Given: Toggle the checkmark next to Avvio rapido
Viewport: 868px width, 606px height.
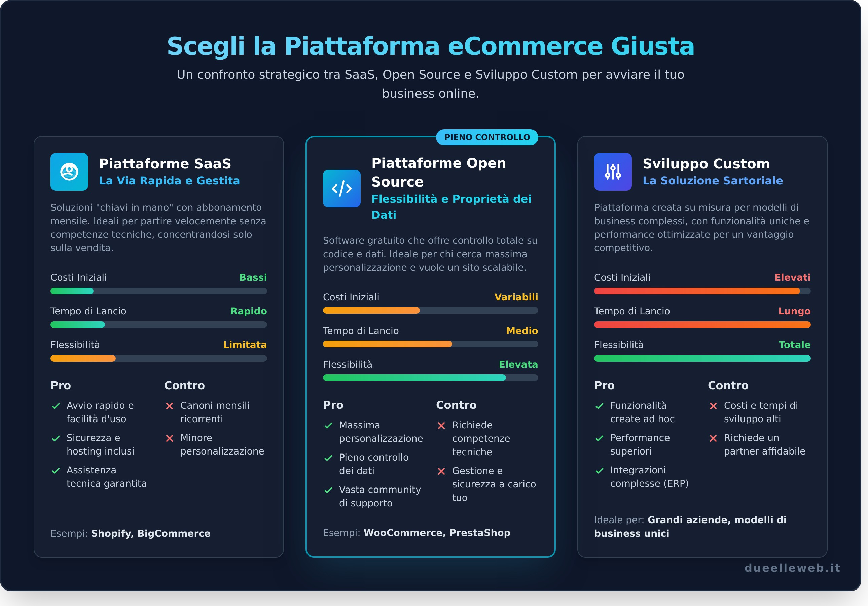Looking at the screenshot, I should (x=56, y=406).
